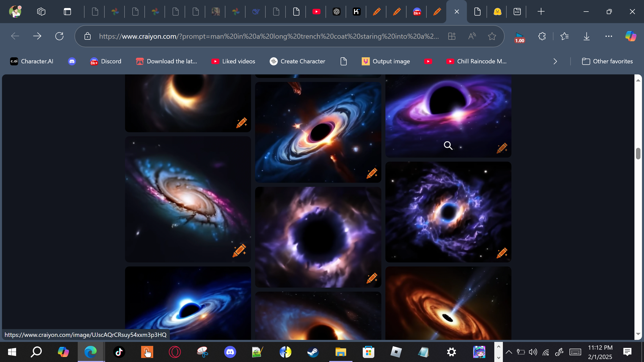Open the Copilot icon in browser toolbar

[630, 36]
